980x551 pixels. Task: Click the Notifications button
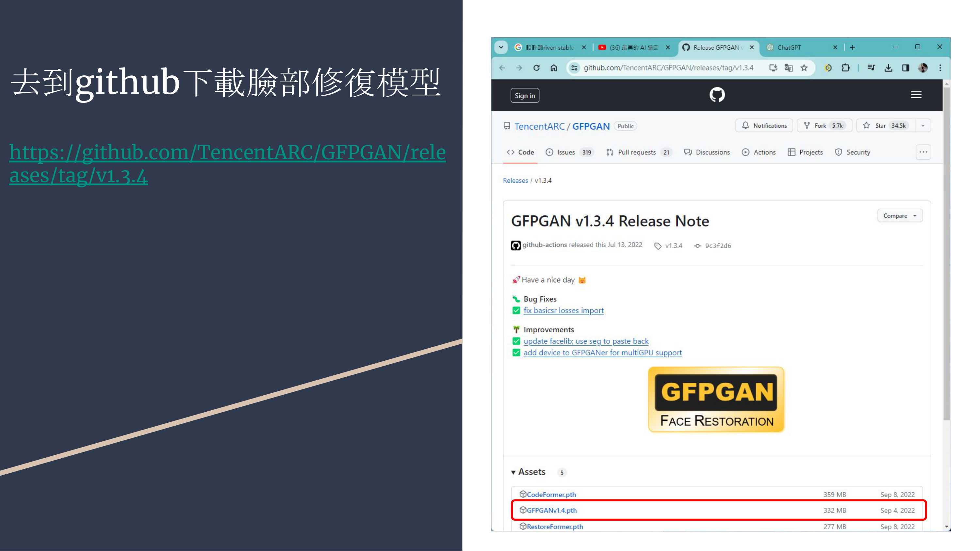point(764,125)
